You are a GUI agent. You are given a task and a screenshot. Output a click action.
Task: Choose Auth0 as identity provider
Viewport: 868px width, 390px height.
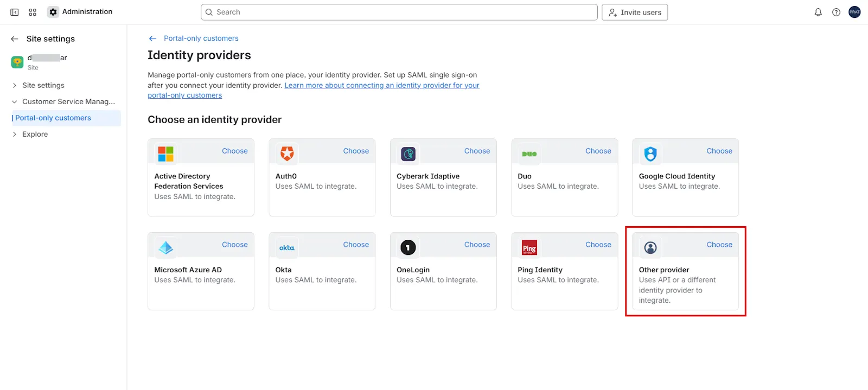click(356, 151)
